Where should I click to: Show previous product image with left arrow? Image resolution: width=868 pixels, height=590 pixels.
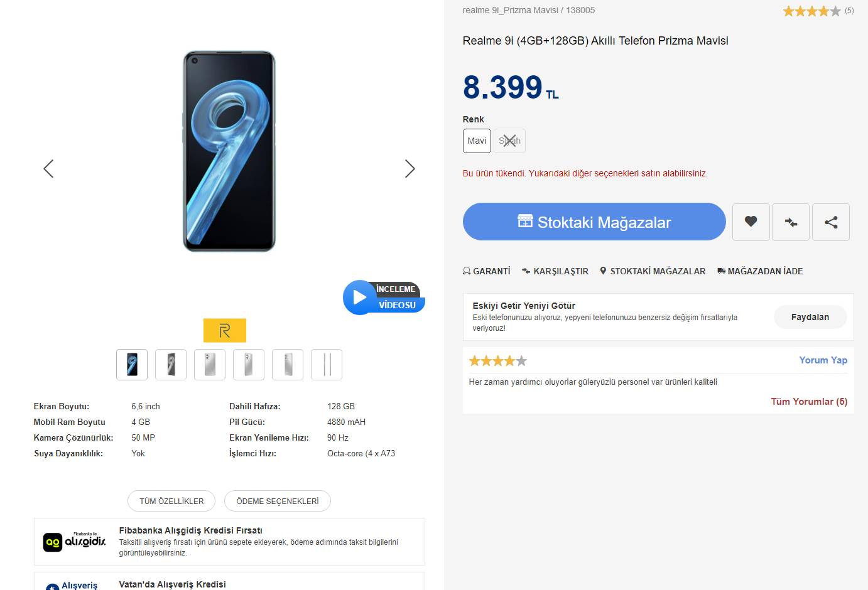(x=48, y=168)
